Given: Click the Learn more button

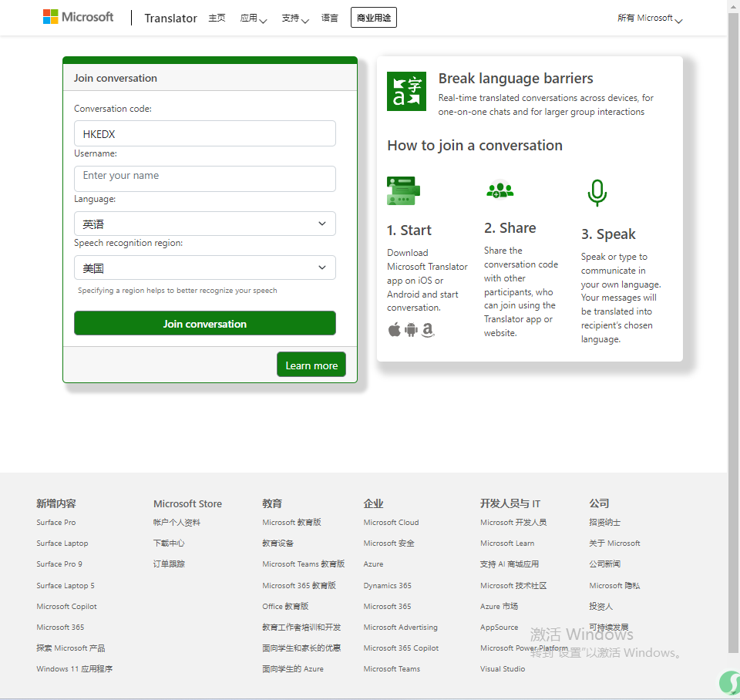Looking at the screenshot, I should 311,365.
